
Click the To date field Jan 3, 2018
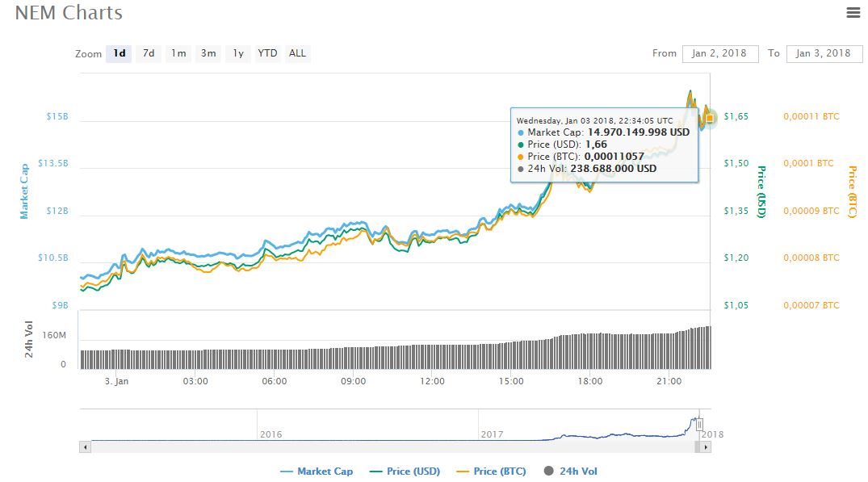point(824,53)
